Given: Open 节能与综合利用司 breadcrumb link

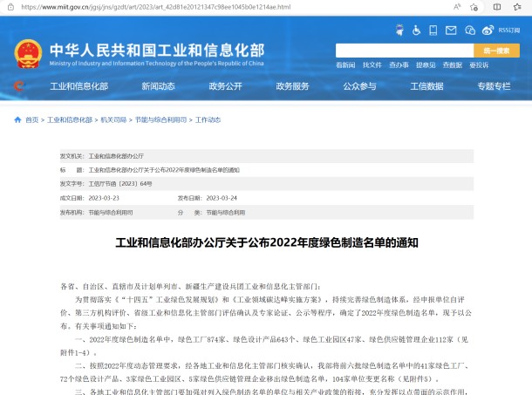Looking at the screenshot, I should pos(161,119).
